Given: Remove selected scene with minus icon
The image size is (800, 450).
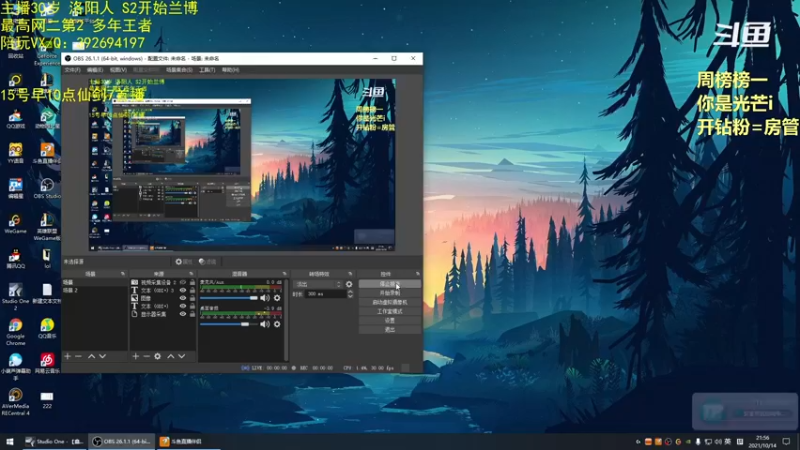Looking at the screenshot, I should (79, 356).
